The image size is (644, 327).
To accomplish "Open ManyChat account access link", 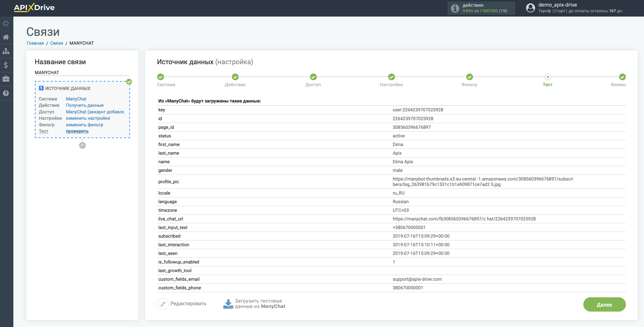I will (95, 112).
